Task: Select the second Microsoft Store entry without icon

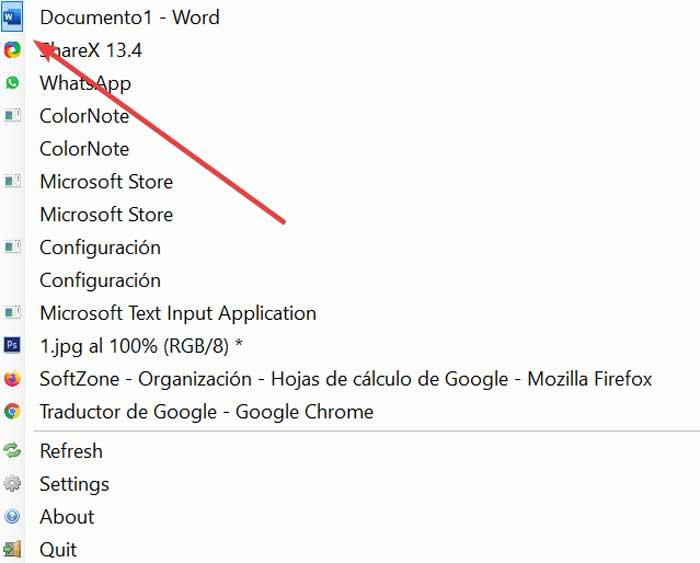Action: (x=106, y=214)
